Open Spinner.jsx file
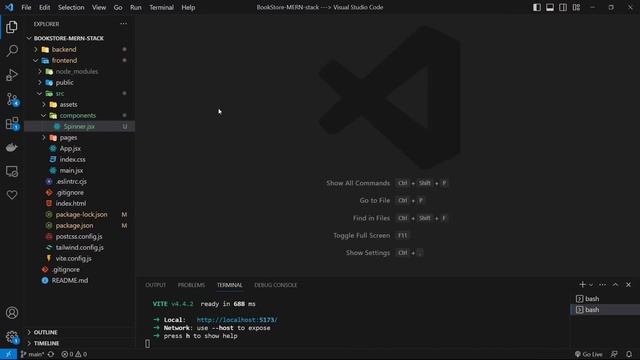640x360 pixels. coord(79,127)
